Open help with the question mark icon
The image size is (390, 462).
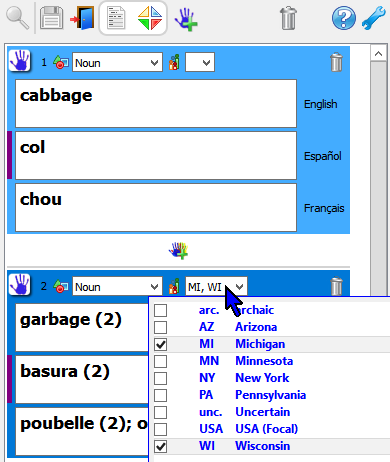(x=343, y=18)
